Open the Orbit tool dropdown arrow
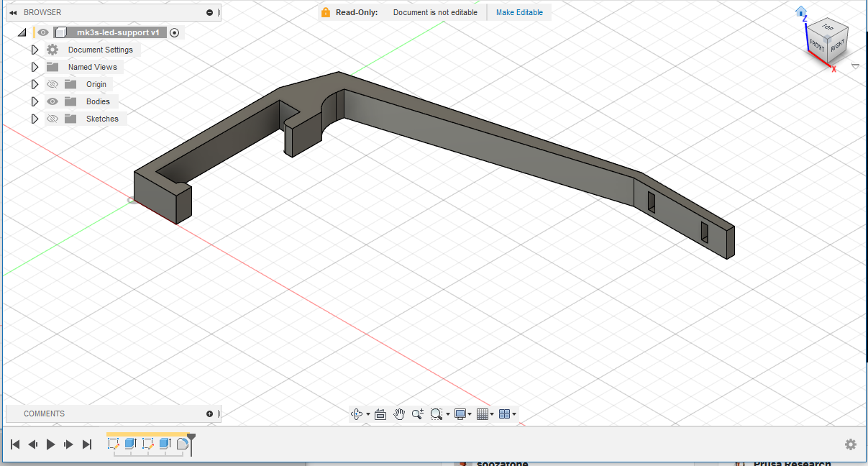 click(368, 414)
